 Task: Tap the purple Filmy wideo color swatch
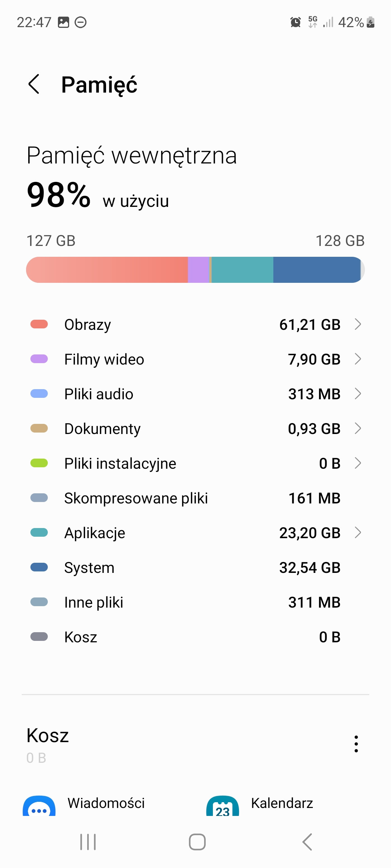click(39, 359)
